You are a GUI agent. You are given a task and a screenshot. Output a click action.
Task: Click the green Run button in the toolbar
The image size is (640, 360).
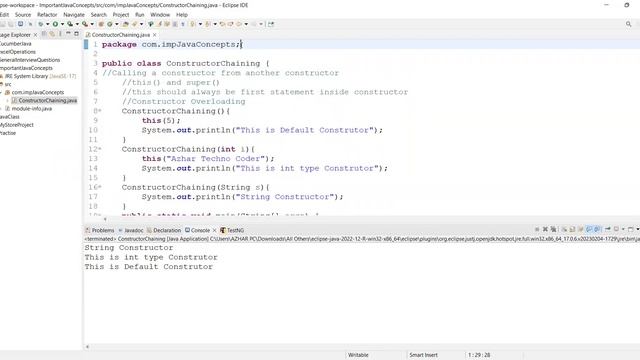(55, 24)
